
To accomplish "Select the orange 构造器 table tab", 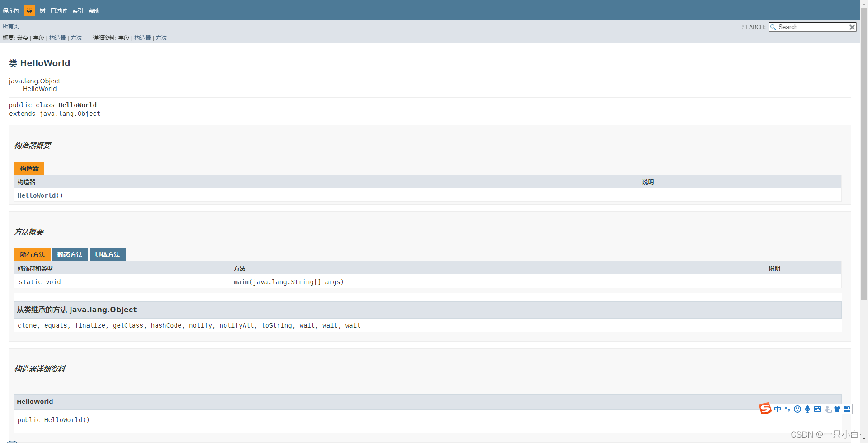I will [x=29, y=168].
